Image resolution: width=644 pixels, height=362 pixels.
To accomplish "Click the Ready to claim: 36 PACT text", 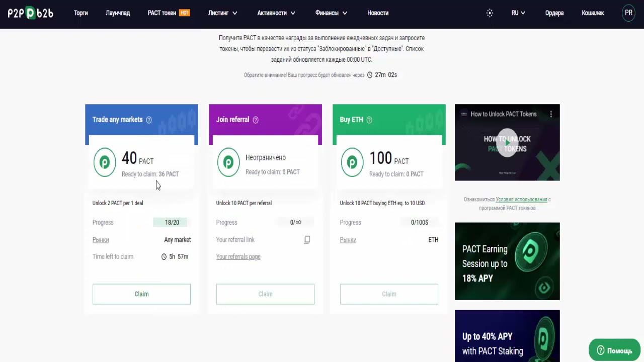I will [x=150, y=174].
